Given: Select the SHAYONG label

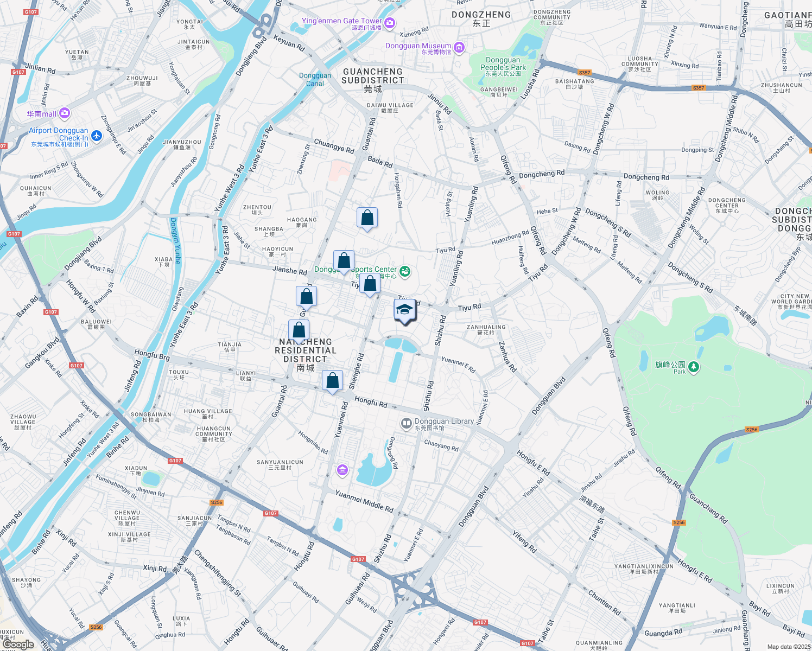Looking at the screenshot, I should tap(27, 583).
